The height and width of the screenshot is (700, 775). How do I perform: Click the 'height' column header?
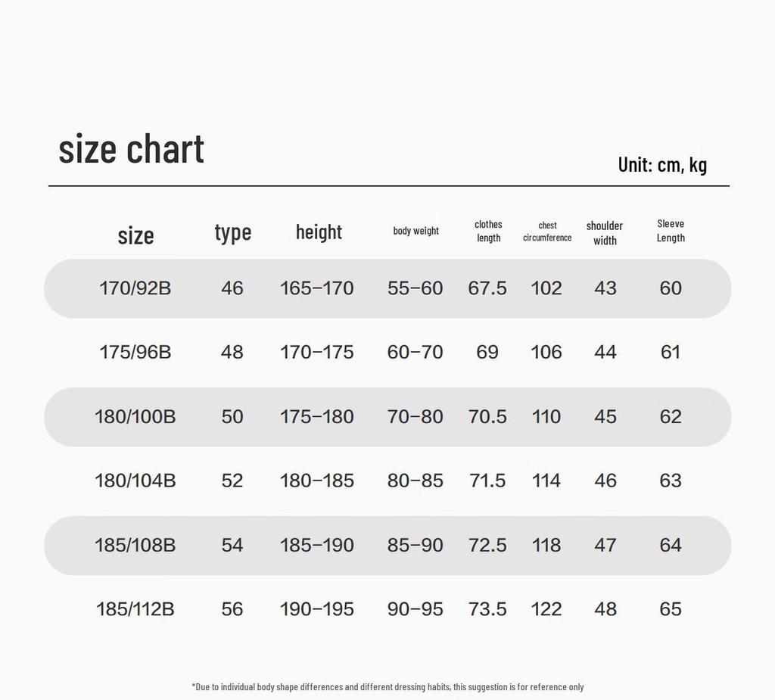319,232
